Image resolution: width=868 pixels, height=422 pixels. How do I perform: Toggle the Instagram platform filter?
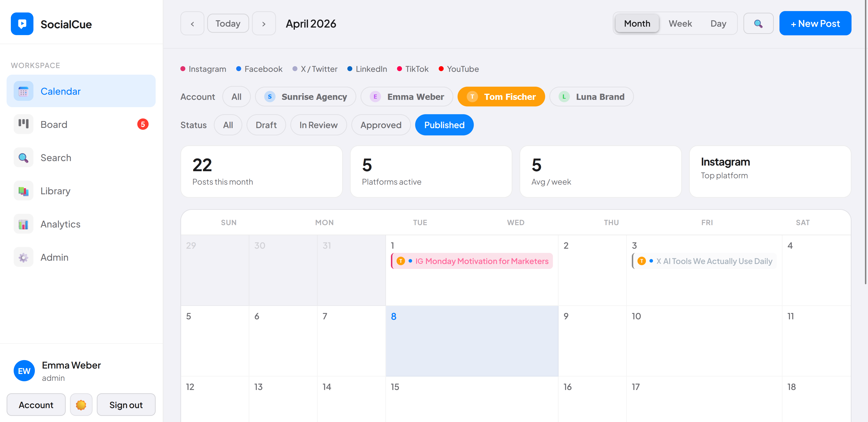(203, 69)
